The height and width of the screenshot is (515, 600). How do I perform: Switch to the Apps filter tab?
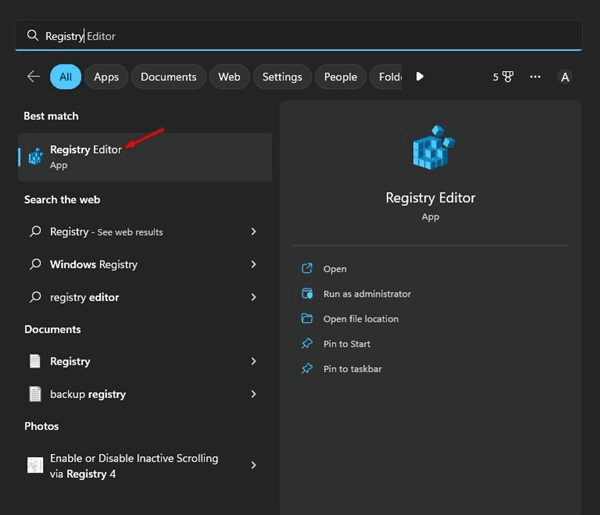coord(106,77)
